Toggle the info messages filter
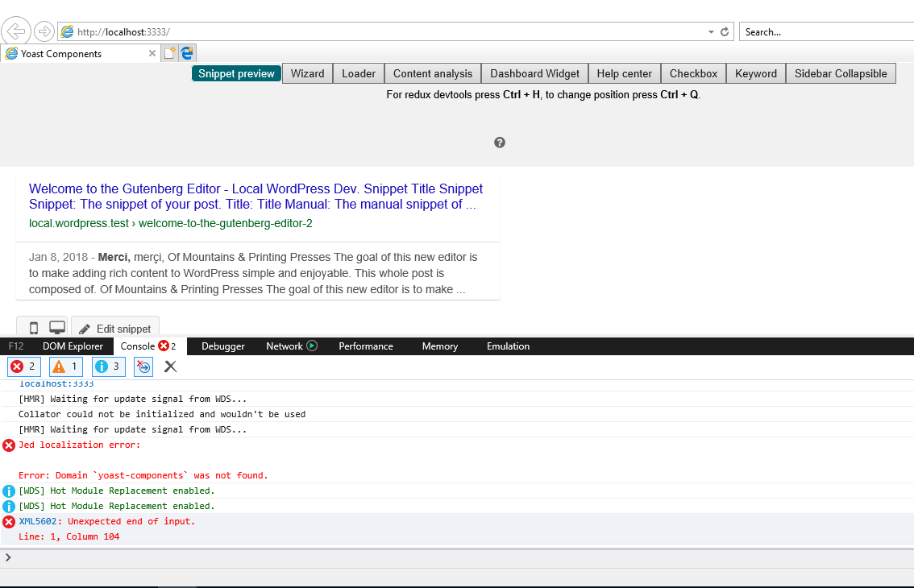Image resolution: width=914 pixels, height=588 pixels. pyautogui.click(x=108, y=366)
